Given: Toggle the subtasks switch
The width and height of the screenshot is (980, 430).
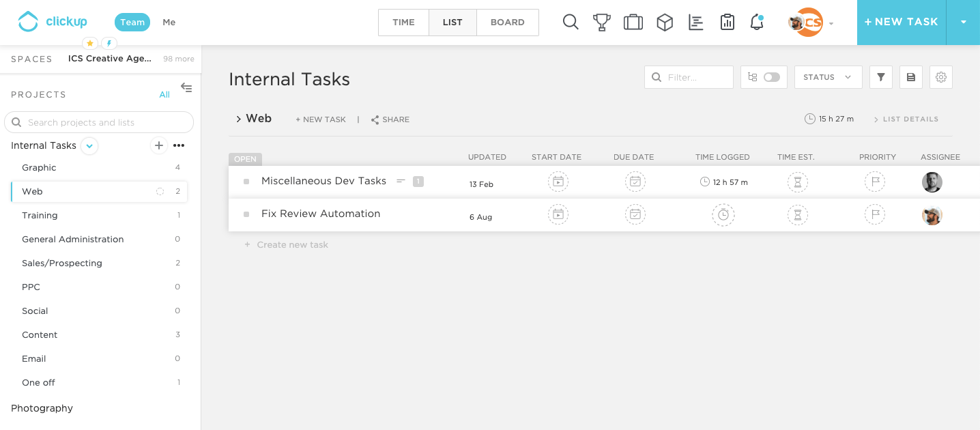Looking at the screenshot, I should (772, 77).
